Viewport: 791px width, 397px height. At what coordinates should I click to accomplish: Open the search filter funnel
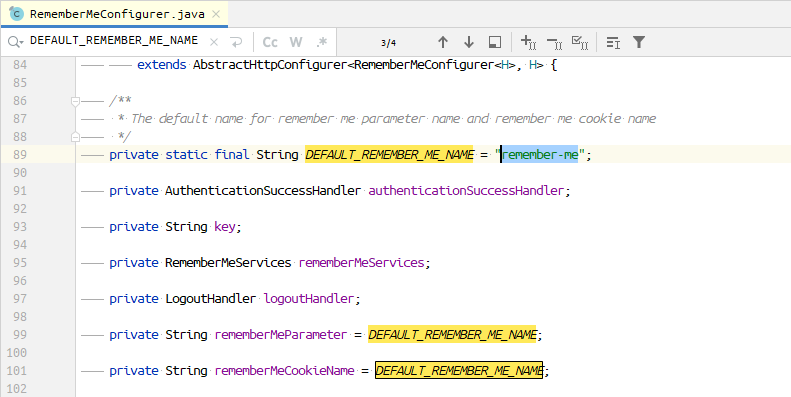click(x=639, y=42)
